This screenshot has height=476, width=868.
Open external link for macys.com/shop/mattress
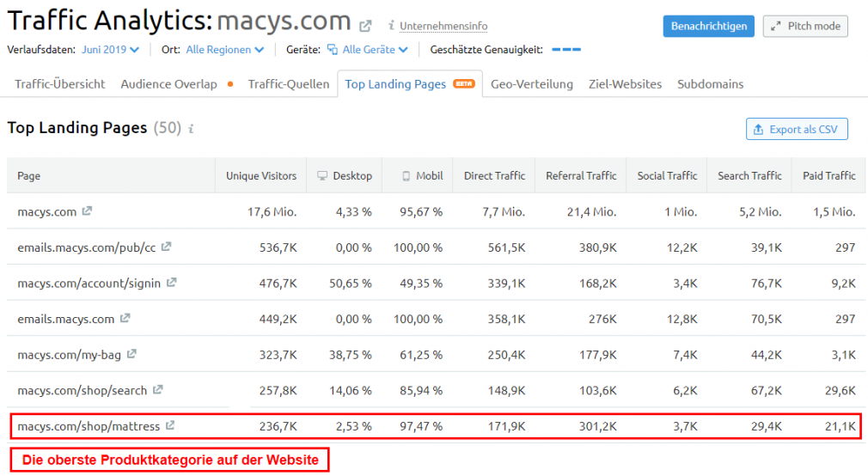pos(170,425)
